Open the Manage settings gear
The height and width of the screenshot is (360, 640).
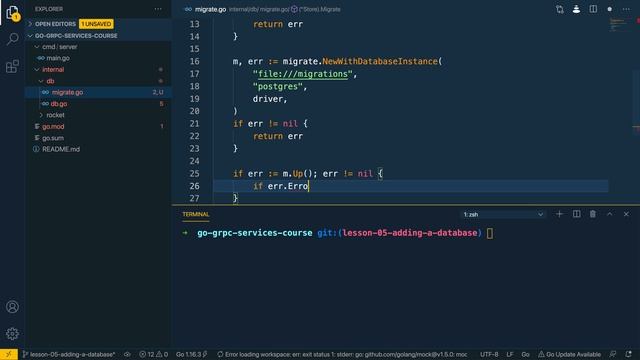(x=12, y=334)
